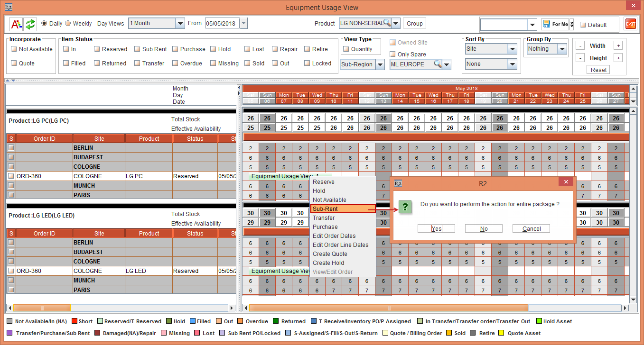This screenshot has width=644, height=345.
Task: Click the magnifier in the Product field
Action: (387, 23)
